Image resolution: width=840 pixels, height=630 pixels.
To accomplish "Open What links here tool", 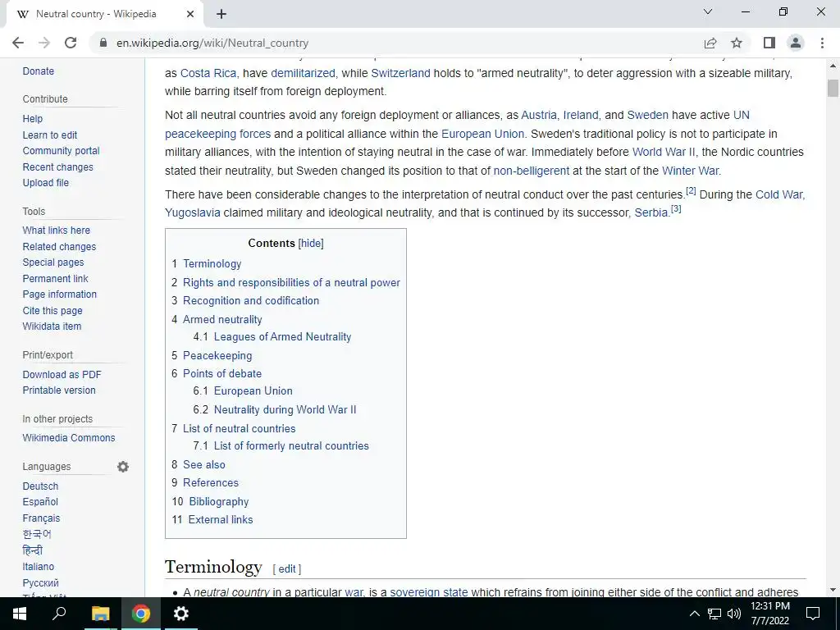I will 57,231.
